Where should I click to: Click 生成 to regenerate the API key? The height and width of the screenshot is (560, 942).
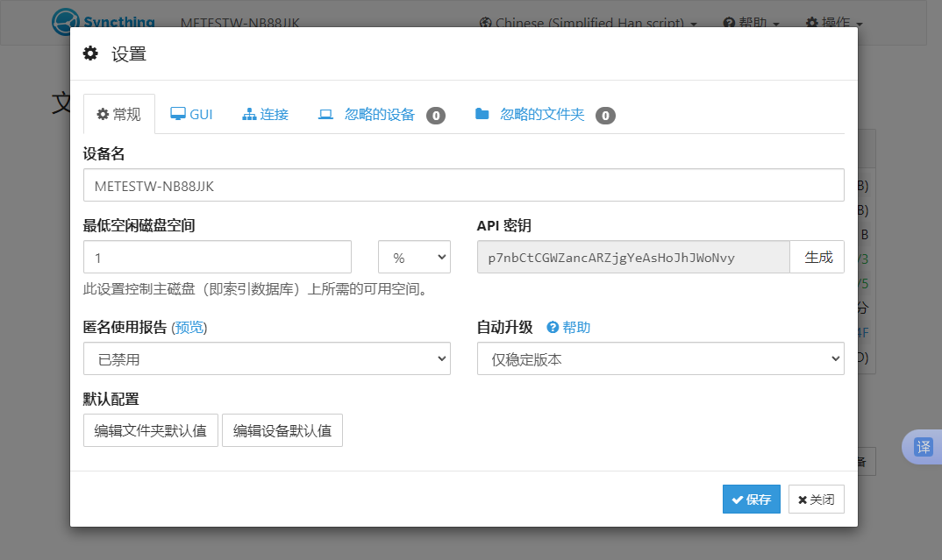(x=817, y=257)
